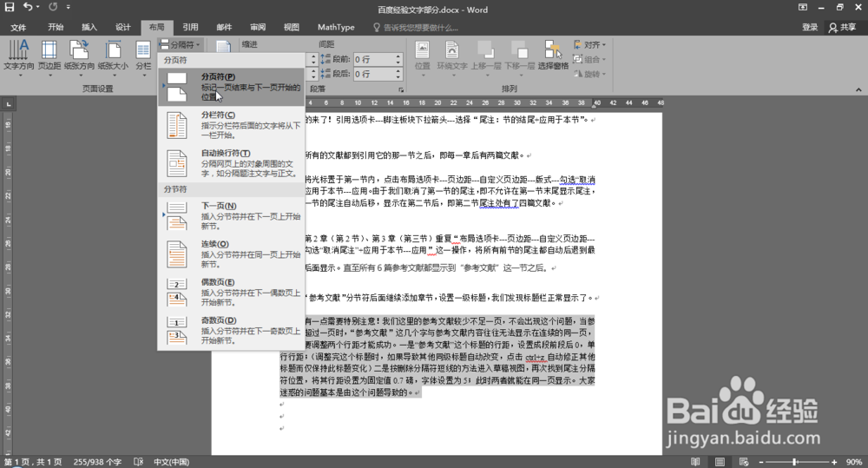This screenshot has width=868, height=468.
Task: Select 下一页(N) section break
Action: click(x=232, y=215)
